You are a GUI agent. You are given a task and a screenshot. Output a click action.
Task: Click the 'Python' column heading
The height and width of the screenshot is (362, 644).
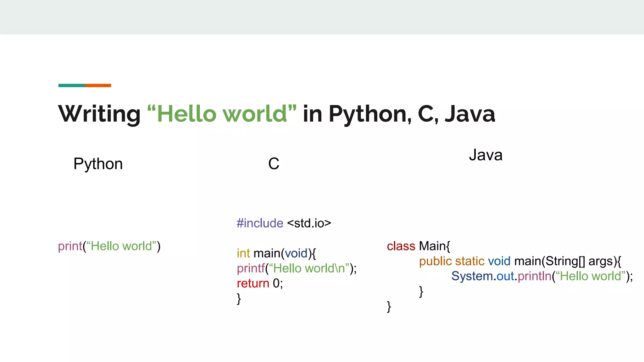click(98, 164)
